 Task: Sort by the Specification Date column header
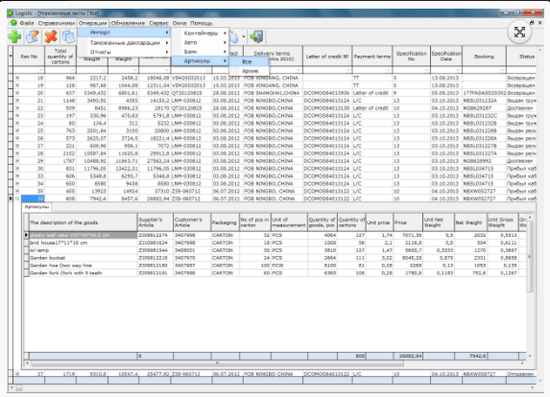(446, 56)
